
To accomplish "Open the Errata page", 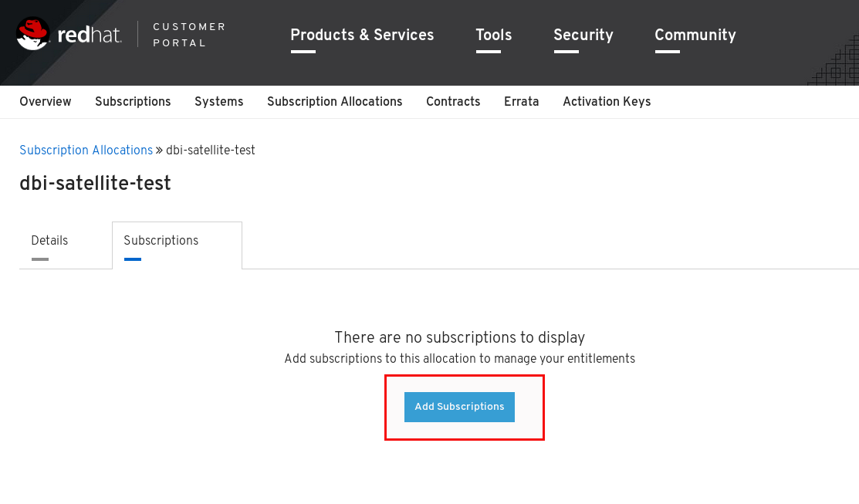I will 522,101.
